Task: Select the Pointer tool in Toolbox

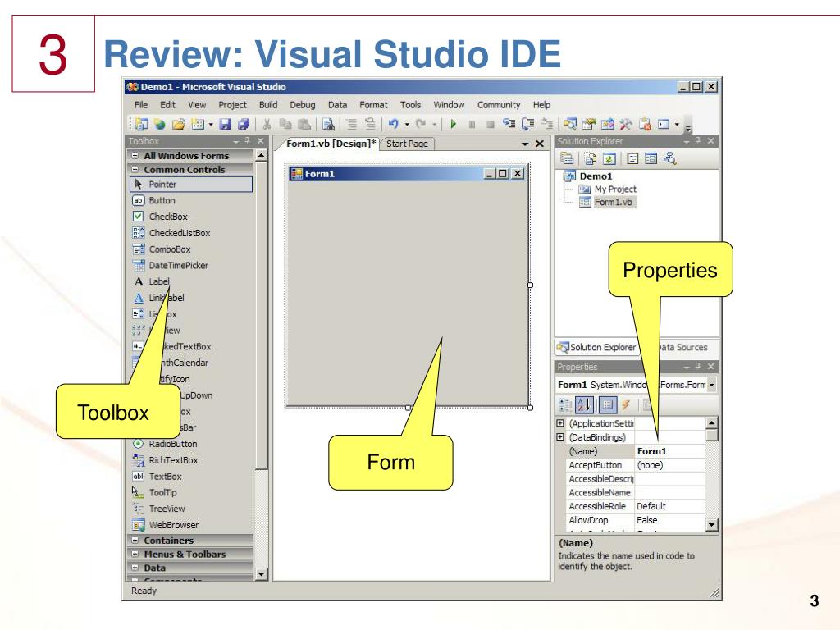Action: 191,185
